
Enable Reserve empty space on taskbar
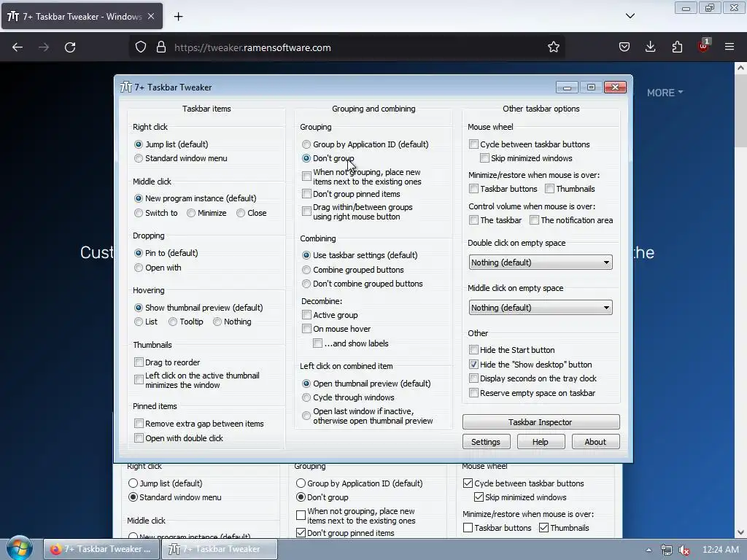(532, 393)
